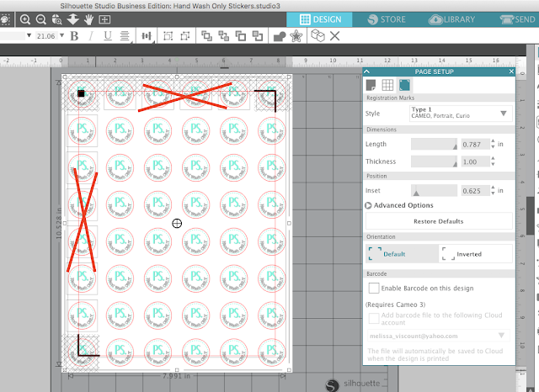
Task: Open registration mark Style dropdown
Action: click(461, 113)
